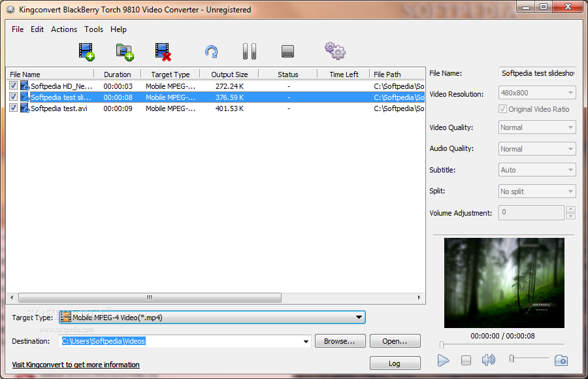This screenshot has height=379, width=588.
Task: Click the 376.59 K output size cell
Action: [x=229, y=97]
